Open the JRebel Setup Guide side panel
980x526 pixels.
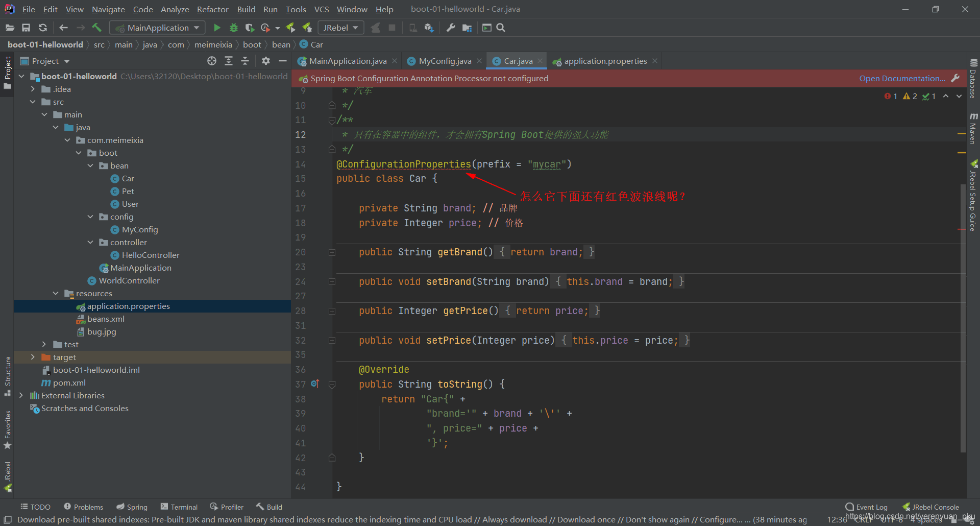pos(973,196)
